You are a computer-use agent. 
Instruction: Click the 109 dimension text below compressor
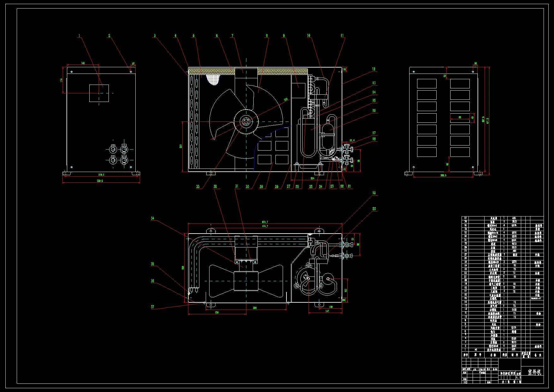[x=331, y=307]
